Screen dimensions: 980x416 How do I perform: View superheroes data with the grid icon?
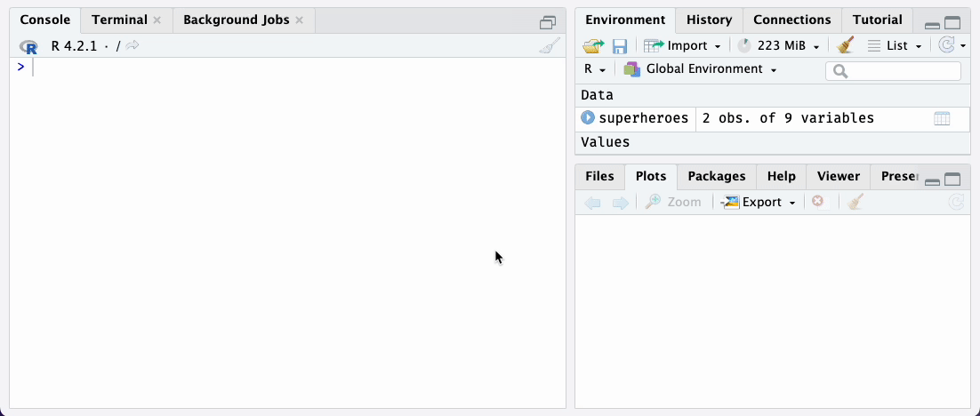[x=942, y=118]
